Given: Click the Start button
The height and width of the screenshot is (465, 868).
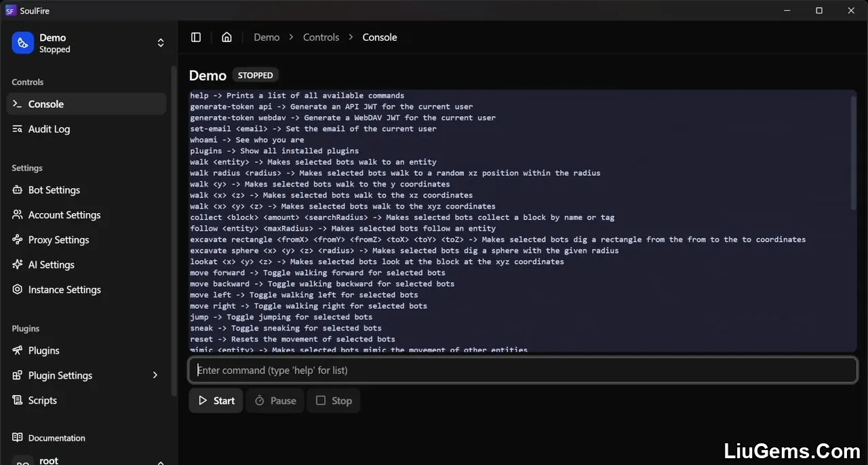Looking at the screenshot, I should (216, 401).
